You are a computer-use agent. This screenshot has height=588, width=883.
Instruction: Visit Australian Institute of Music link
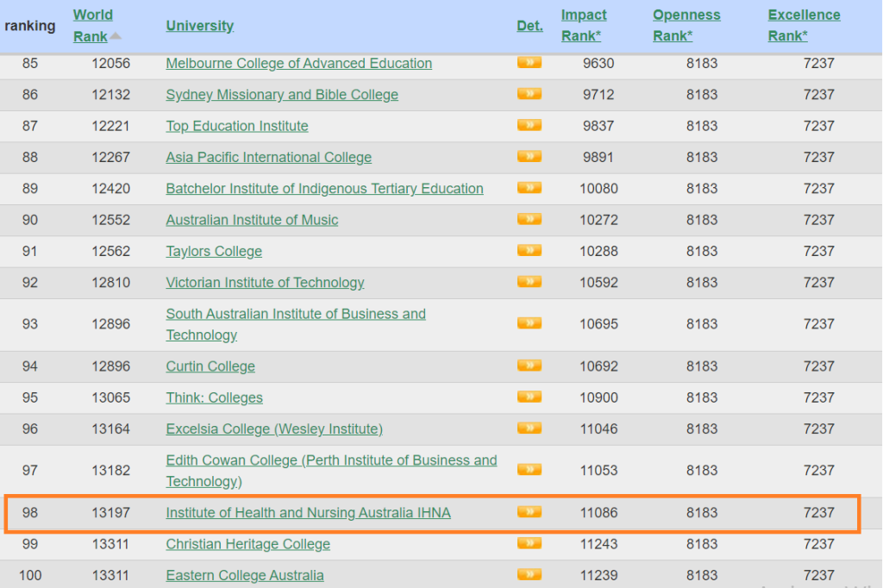coord(252,220)
